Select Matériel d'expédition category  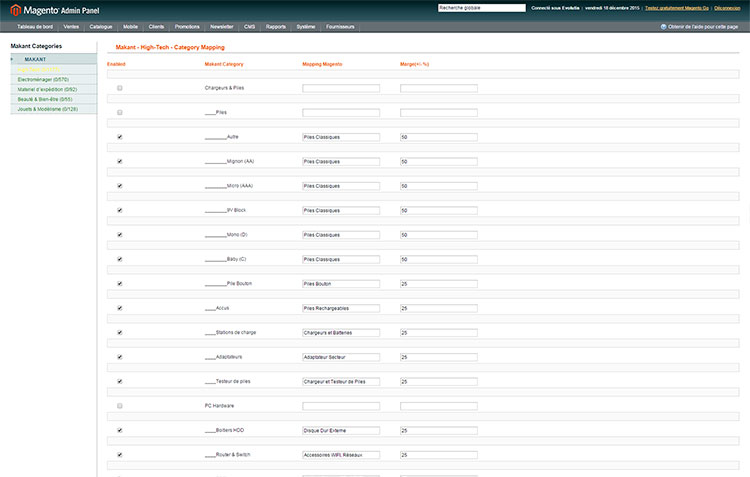coord(47,89)
